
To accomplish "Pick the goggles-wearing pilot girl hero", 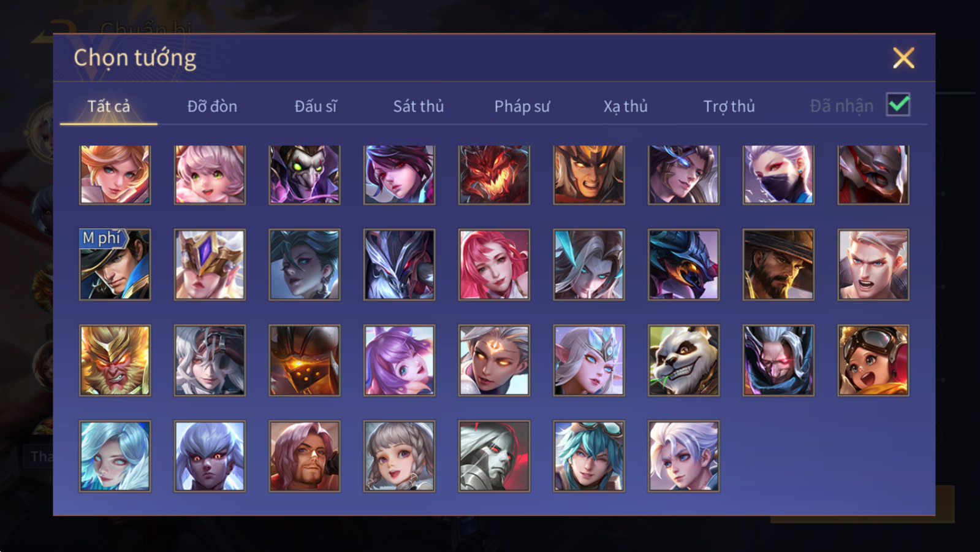I will pos(873,360).
